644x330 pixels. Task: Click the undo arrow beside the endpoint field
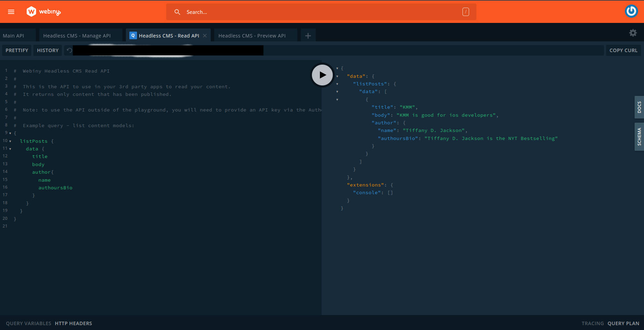[69, 50]
